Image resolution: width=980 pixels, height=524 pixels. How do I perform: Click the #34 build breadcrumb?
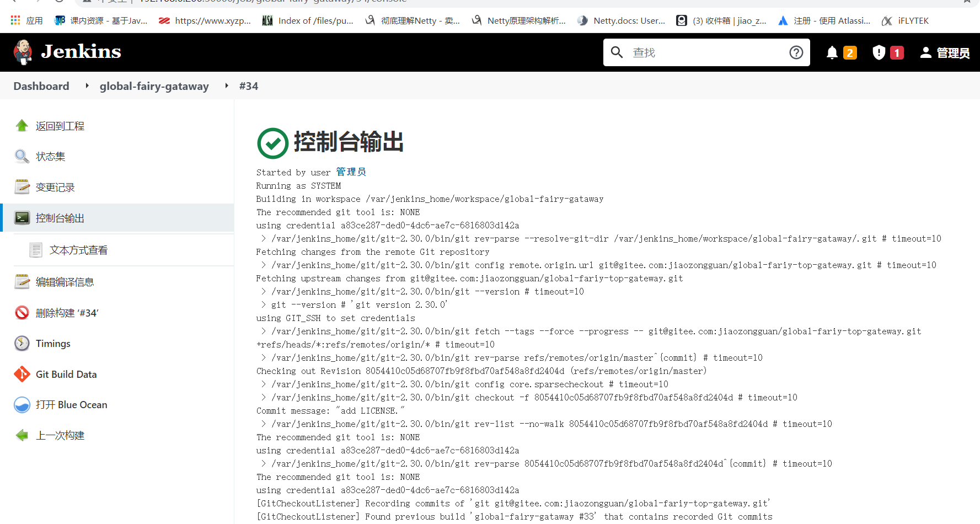(x=249, y=86)
